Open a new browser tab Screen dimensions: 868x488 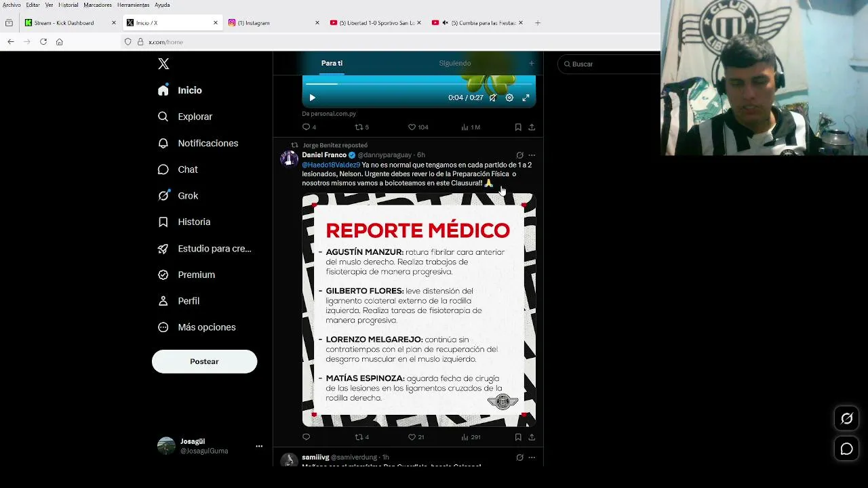[x=538, y=23]
